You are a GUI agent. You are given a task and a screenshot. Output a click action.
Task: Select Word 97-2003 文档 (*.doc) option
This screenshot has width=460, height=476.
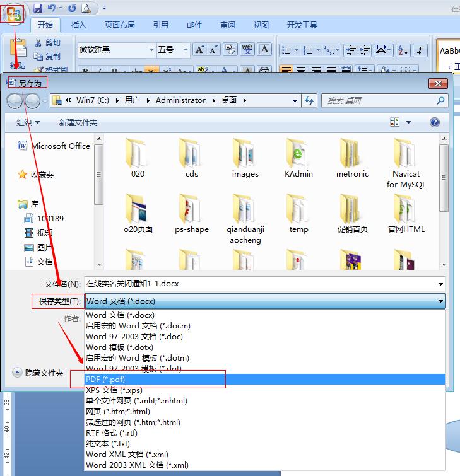[264, 337]
